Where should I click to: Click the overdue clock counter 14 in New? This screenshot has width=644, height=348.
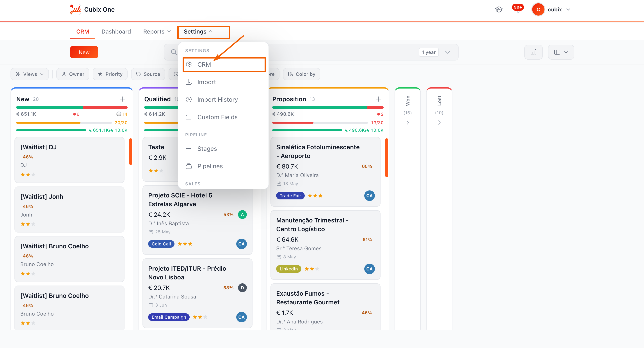122,114
